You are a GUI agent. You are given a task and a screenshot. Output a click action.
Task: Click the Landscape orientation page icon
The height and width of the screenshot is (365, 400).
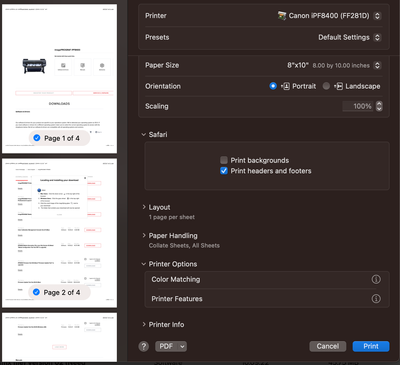338,86
